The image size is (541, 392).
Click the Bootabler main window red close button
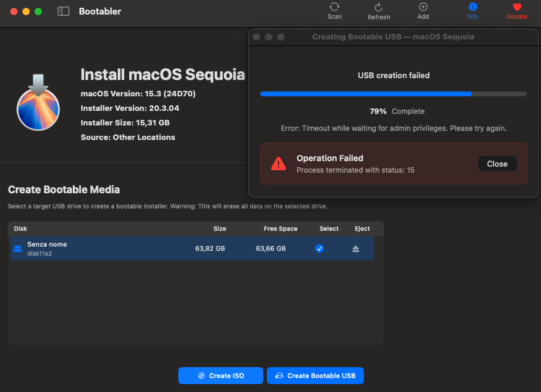14,12
